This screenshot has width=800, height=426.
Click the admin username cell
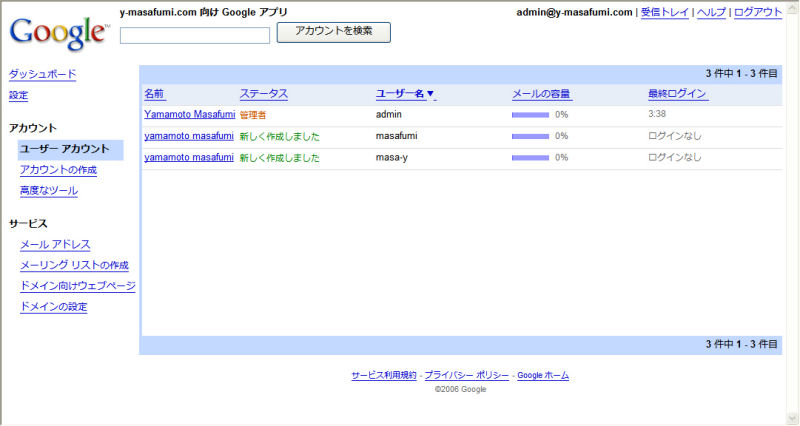(x=389, y=115)
